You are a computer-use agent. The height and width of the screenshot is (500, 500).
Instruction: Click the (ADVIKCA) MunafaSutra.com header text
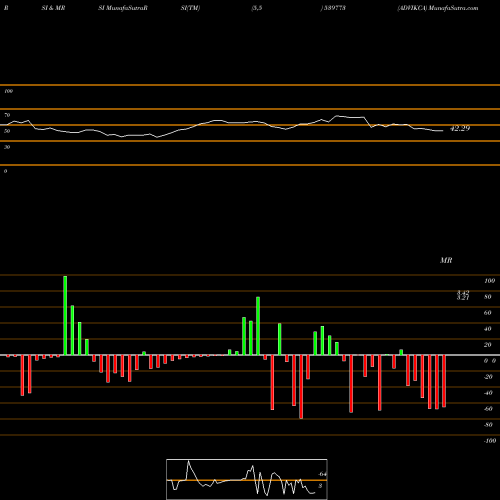[x=438, y=8]
